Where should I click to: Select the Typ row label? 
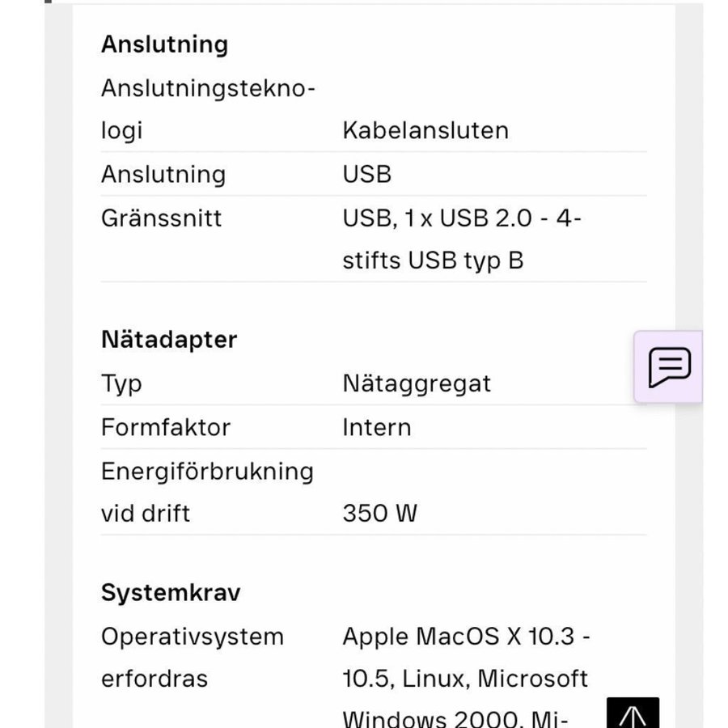pos(121,383)
